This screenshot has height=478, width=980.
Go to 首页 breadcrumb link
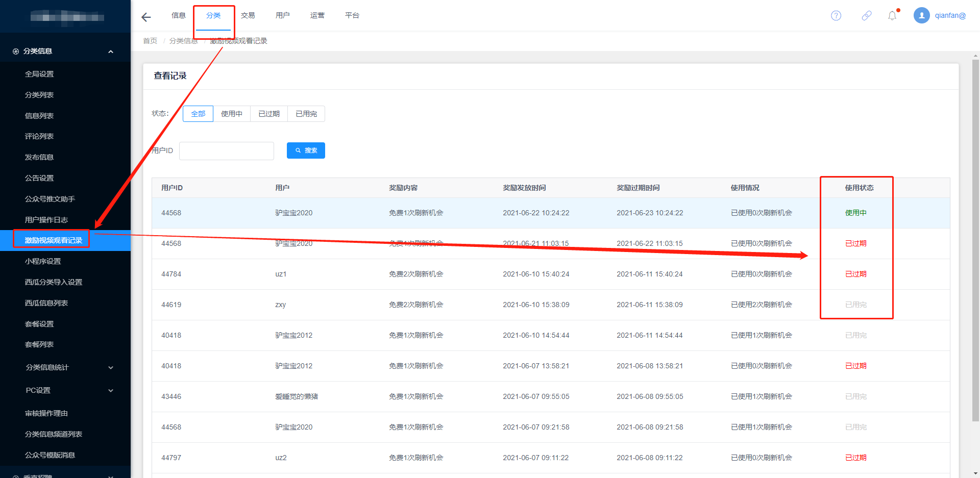[150, 41]
